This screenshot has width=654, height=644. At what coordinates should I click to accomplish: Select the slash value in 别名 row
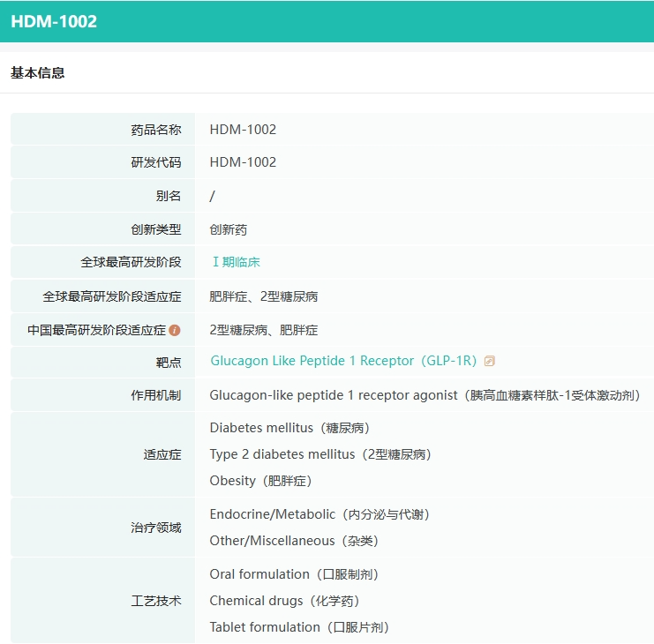(213, 196)
